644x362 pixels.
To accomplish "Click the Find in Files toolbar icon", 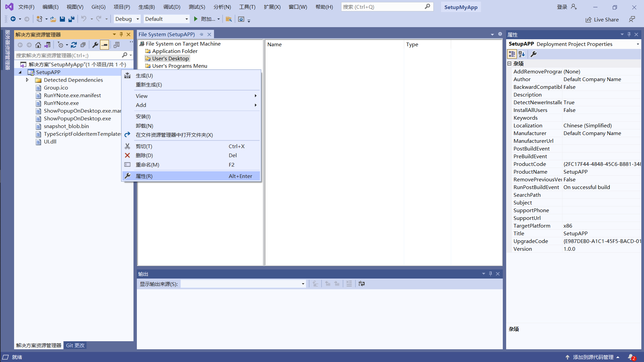I will pos(229,19).
